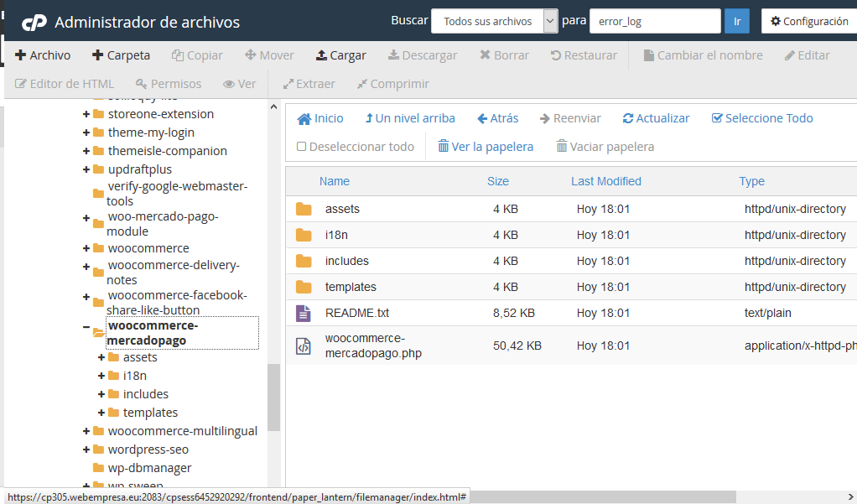Click the Extraer toolbar button
The width and height of the screenshot is (857, 504).
[309, 84]
